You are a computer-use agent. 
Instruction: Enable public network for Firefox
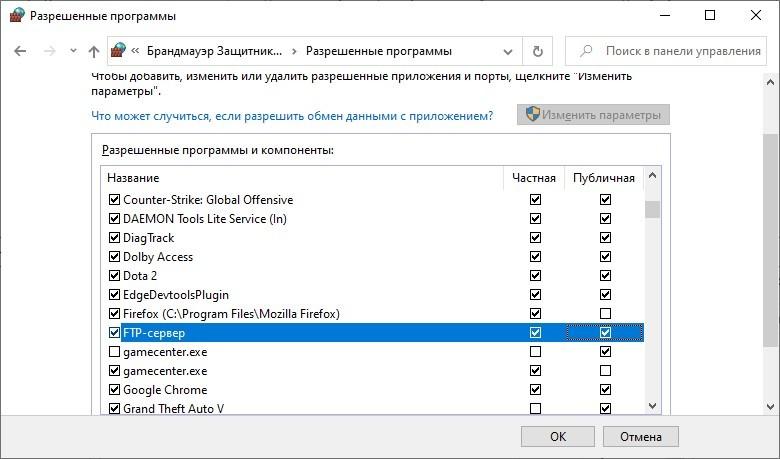tap(605, 313)
